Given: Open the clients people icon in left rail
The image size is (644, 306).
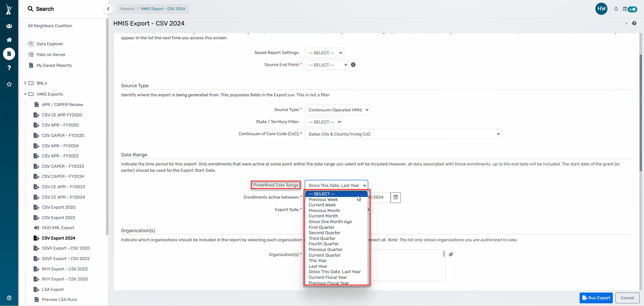Looking at the screenshot, I should 9,26.
